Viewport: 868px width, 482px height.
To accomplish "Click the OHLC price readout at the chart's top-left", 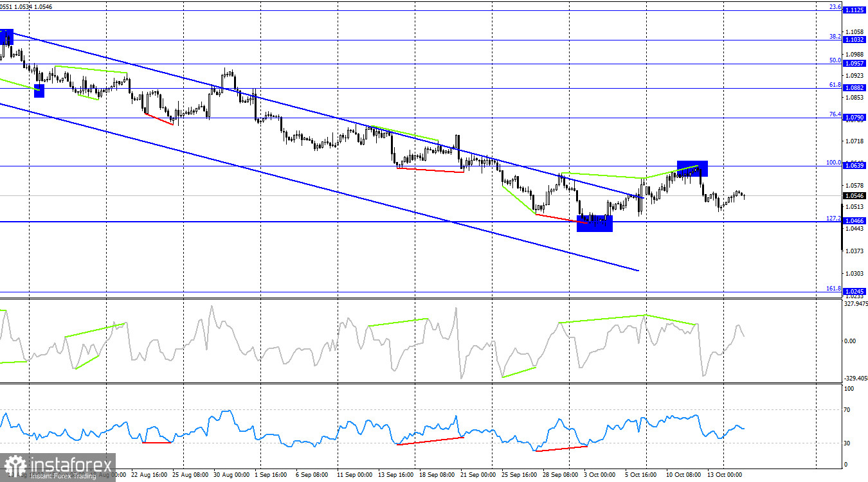I will point(26,6).
